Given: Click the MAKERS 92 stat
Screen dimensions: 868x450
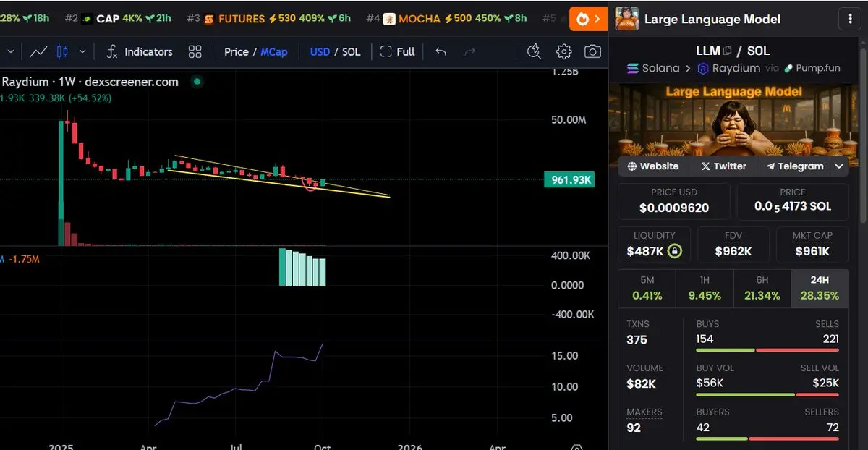Looking at the screenshot, I should (644, 421).
